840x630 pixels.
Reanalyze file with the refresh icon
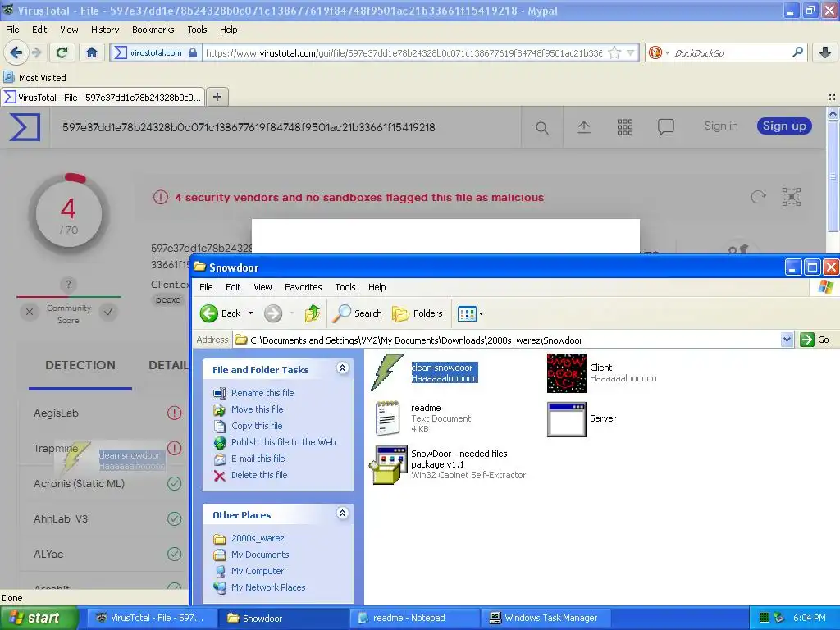[x=758, y=197]
